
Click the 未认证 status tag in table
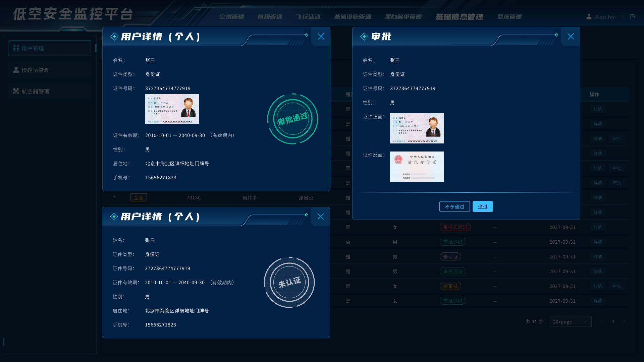click(x=450, y=257)
